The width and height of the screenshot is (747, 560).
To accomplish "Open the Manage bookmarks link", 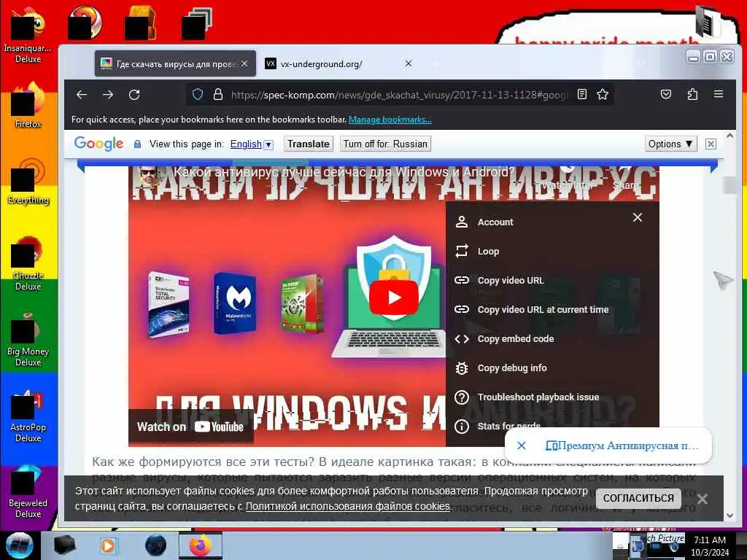I will [x=390, y=120].
